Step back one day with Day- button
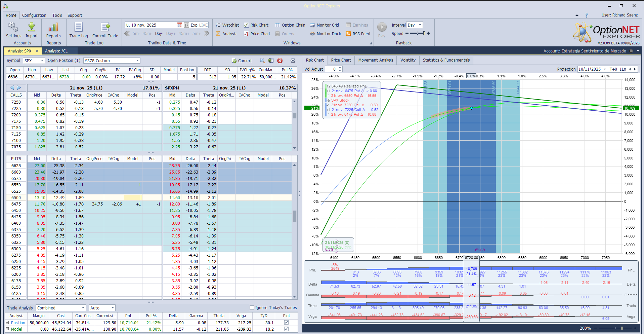This screenshot has width=644, height=334. point(159,34)
